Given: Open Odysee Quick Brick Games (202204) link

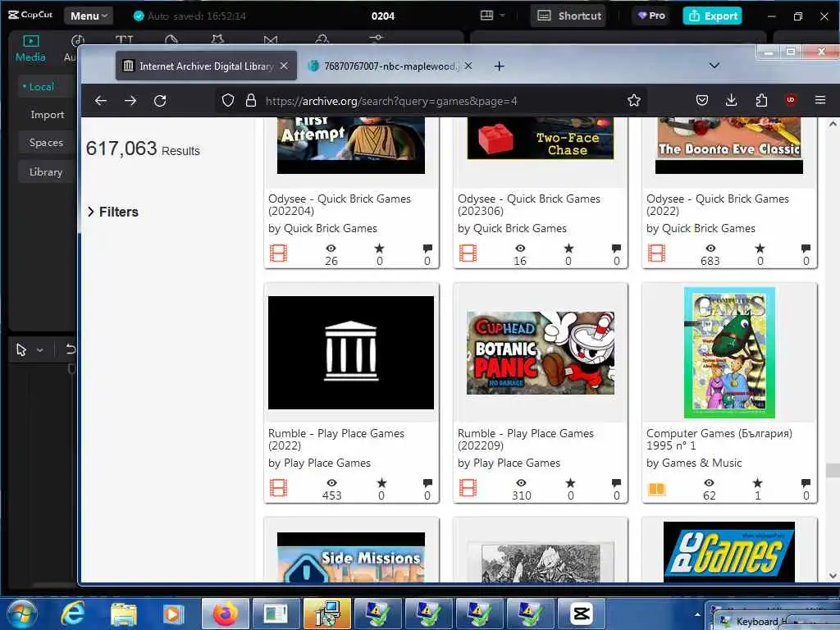Looking at the screenshot, I should tap(339, 204).
